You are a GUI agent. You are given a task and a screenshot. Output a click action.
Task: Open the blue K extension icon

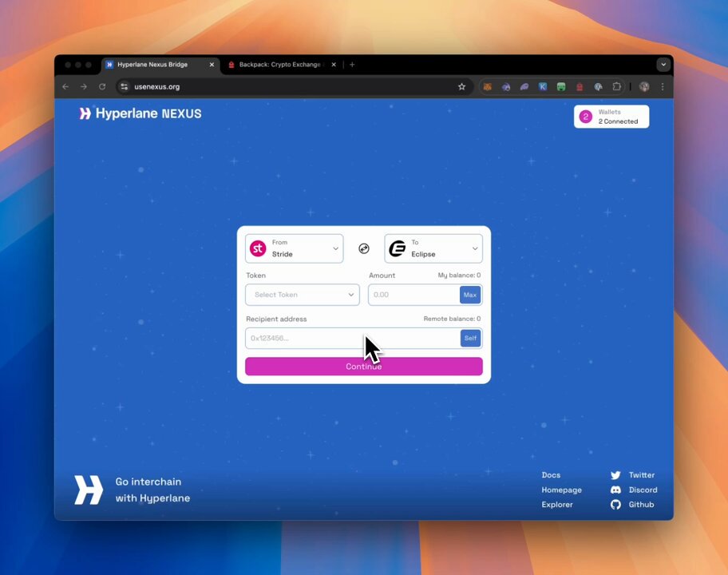tap(542, 87)
